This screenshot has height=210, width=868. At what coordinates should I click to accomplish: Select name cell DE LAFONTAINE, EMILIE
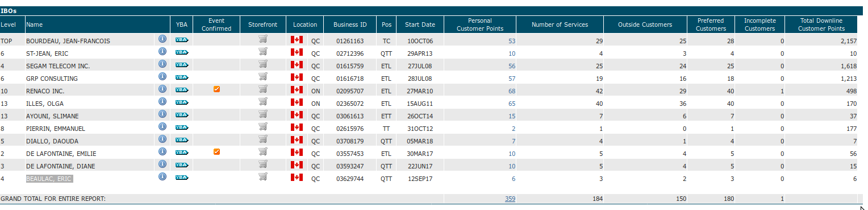coord(61,154)
